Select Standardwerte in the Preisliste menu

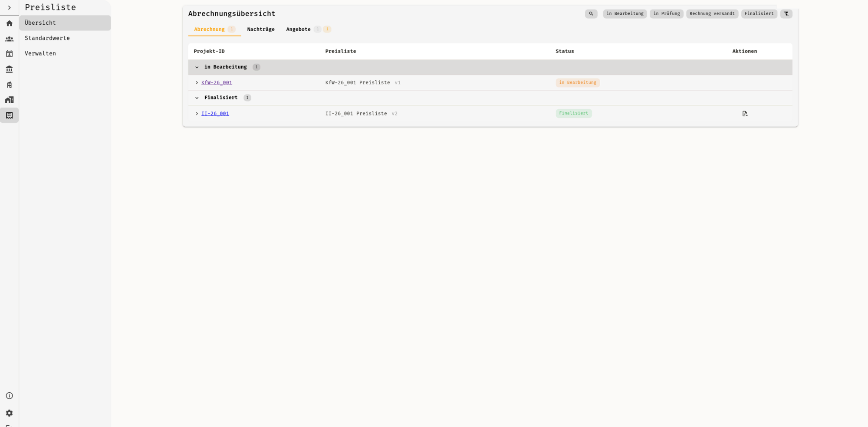[x=65, y=38]
